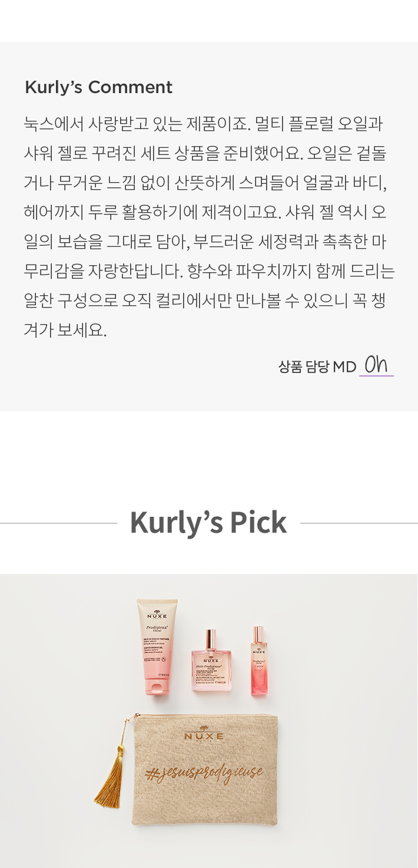Click the gold cap of oil bottle
This screenshot has height=868, width=418.
pyautogui.click(x=211, y=639)
